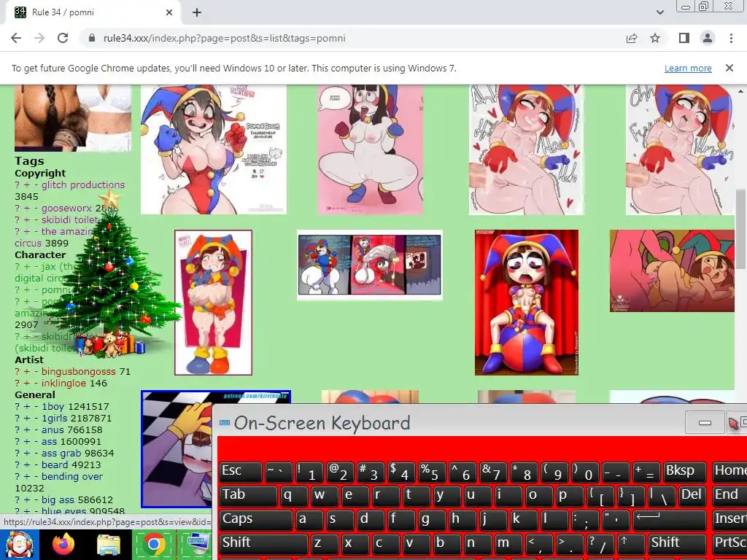Screen dimensions: 747x560
Task: Hit the Esc key on On-Screen Keyboard
Action: tap(241, 472)
